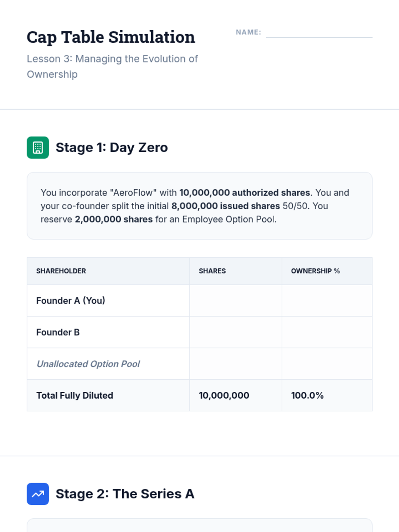Click the Total Fully Diluted row label
399x532 pixels.
pyautogui.click(x=75, y=395)
